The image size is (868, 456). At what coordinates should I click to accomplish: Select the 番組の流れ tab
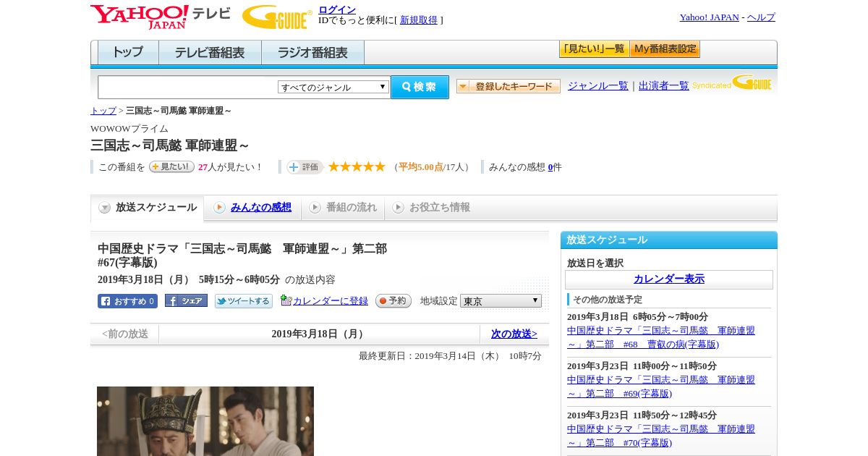point(343,208)
